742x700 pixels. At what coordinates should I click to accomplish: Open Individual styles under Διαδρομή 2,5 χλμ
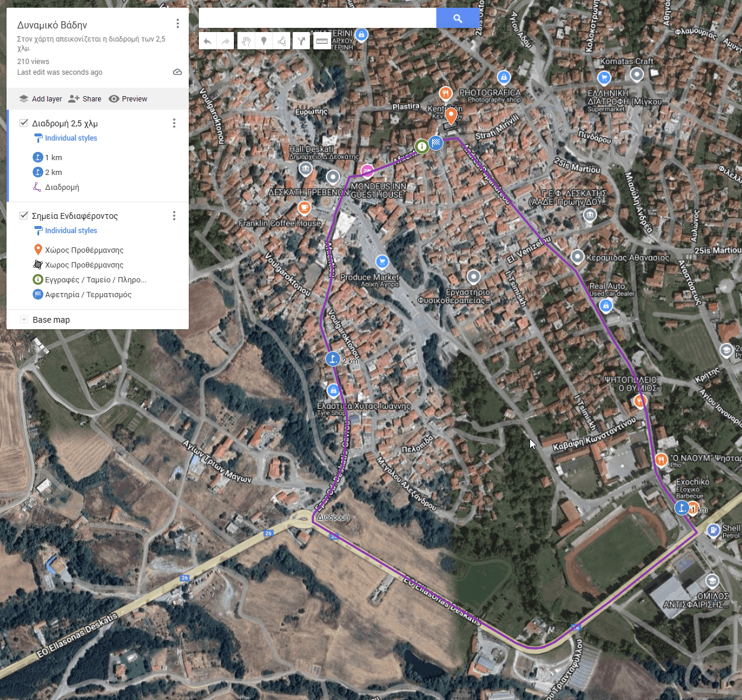[71, 138]
